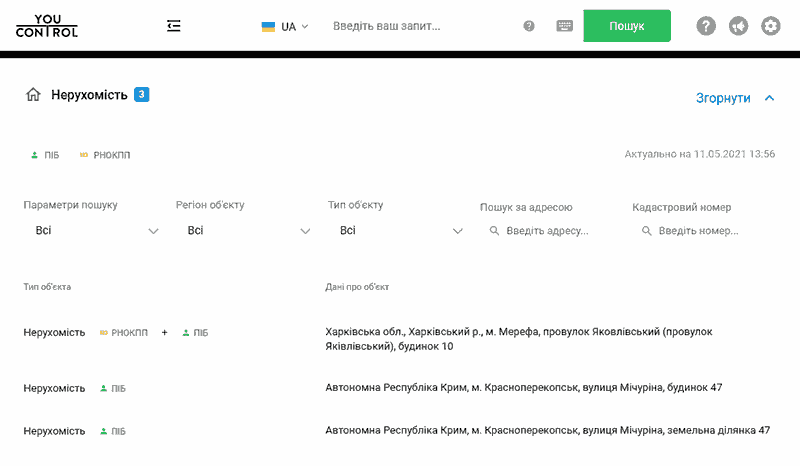Open the search hint question mark icon

tap(529, 26)
